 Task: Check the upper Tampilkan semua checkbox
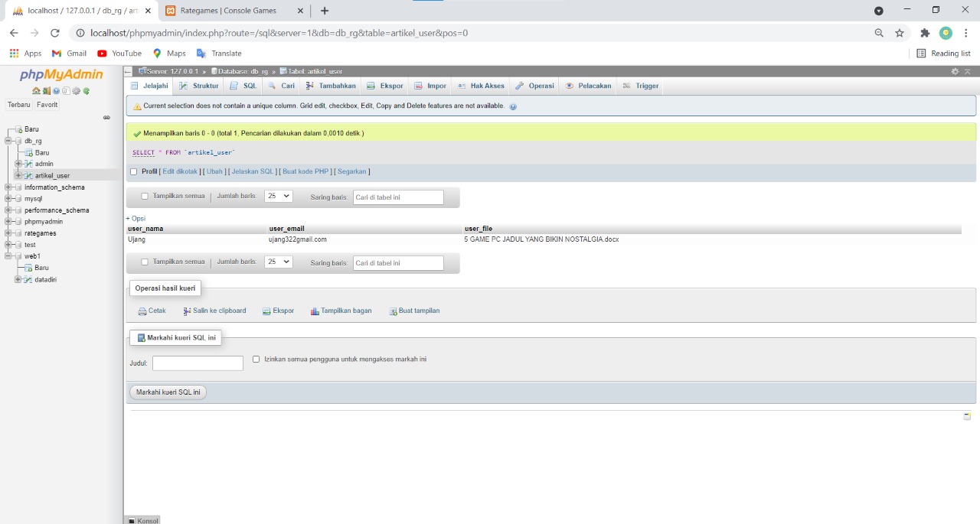coord(145,197)
